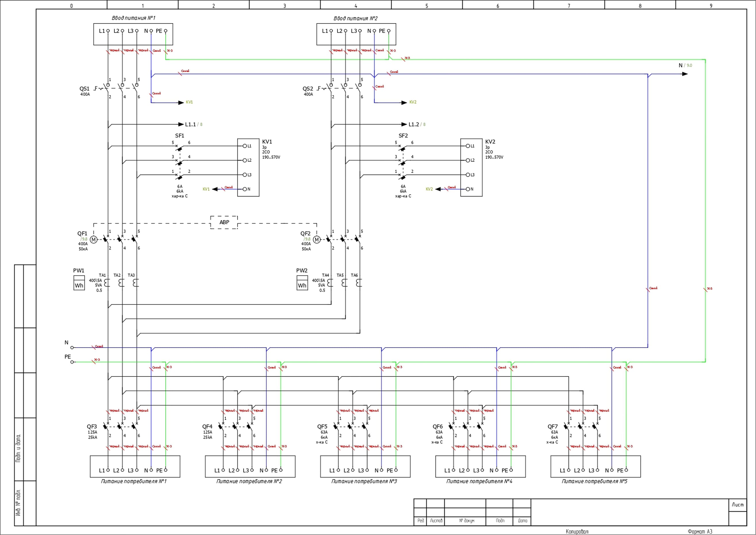The image size is (756, 535).
Task: Click the KV1 relay L1 terminal
Action: pyautogui.click(x=245, y=146)
